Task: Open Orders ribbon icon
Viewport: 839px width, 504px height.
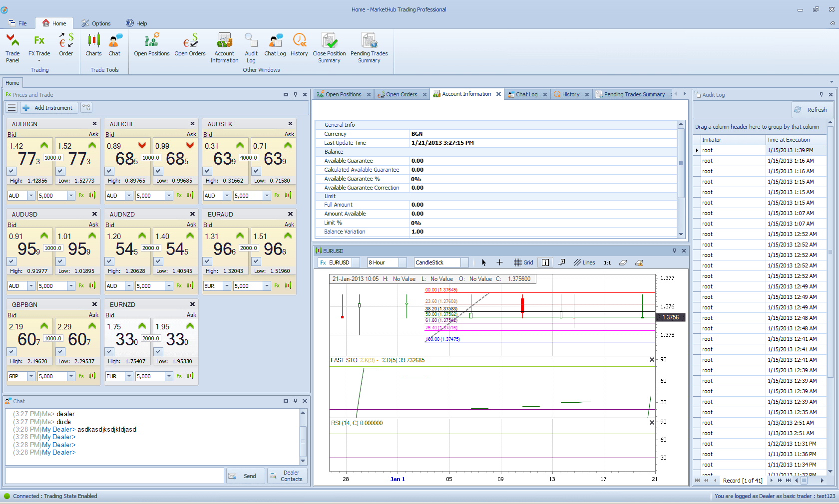Action: (190, 45)
